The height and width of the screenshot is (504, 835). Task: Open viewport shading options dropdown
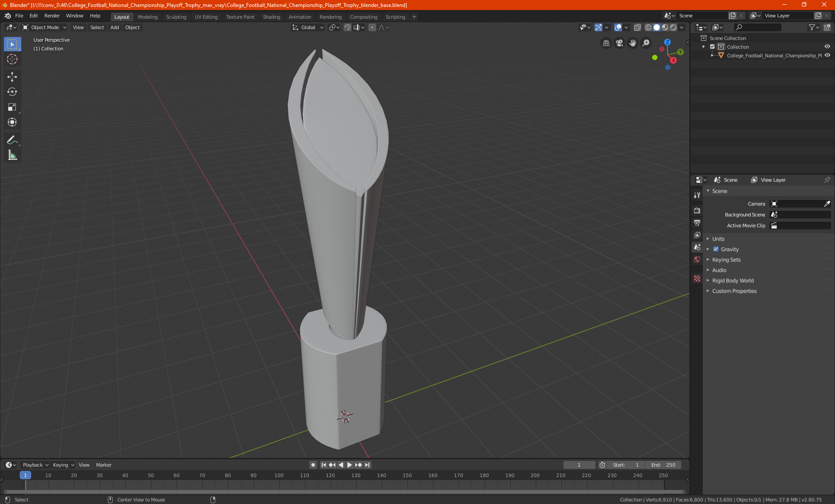682,27
